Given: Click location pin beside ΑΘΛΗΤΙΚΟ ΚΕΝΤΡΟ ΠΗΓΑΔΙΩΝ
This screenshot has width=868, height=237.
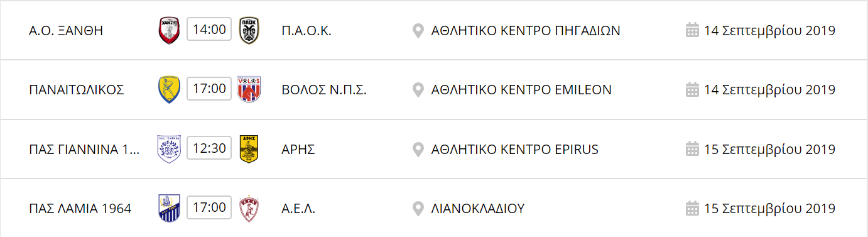Looking at the screenshot, I should pyautogui.click(x=418, y=31).
